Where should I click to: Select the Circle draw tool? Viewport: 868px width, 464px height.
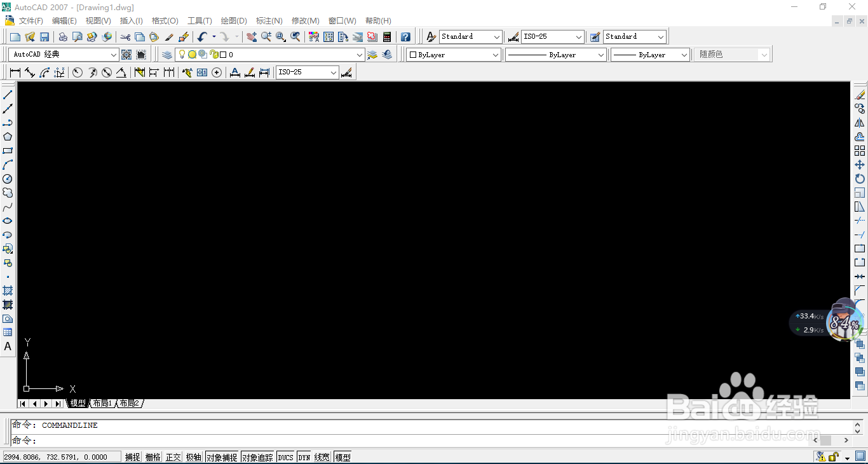pos(8,179)
